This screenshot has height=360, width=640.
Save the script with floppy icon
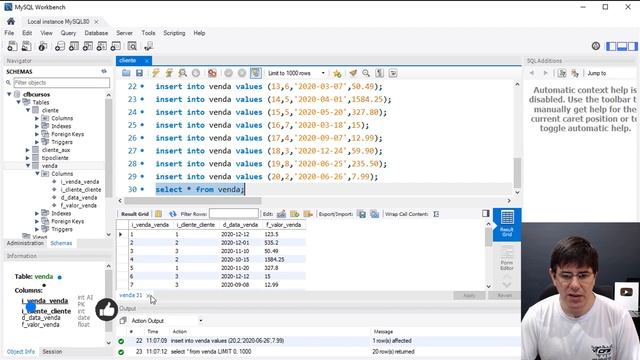[139, 73]
